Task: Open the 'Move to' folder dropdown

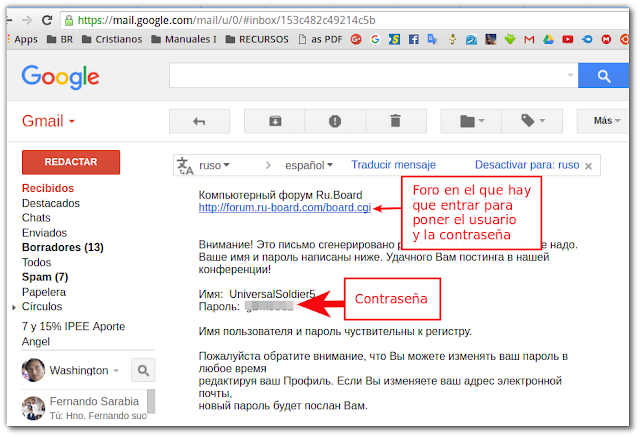Action: pos(471,121)
